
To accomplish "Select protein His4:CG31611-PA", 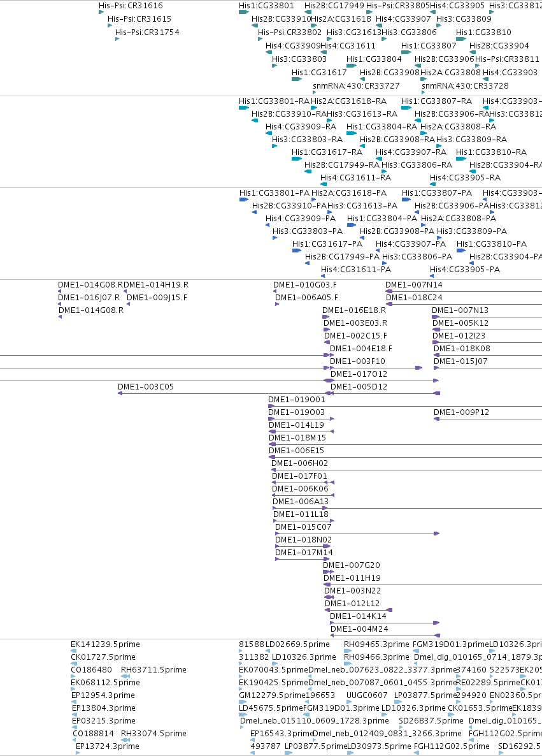I will click(355, 270).
